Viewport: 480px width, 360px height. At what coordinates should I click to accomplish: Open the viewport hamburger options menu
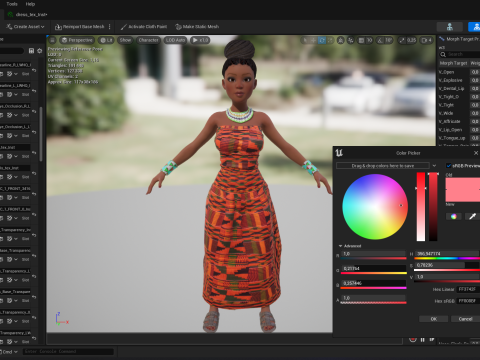click(52, 40)
